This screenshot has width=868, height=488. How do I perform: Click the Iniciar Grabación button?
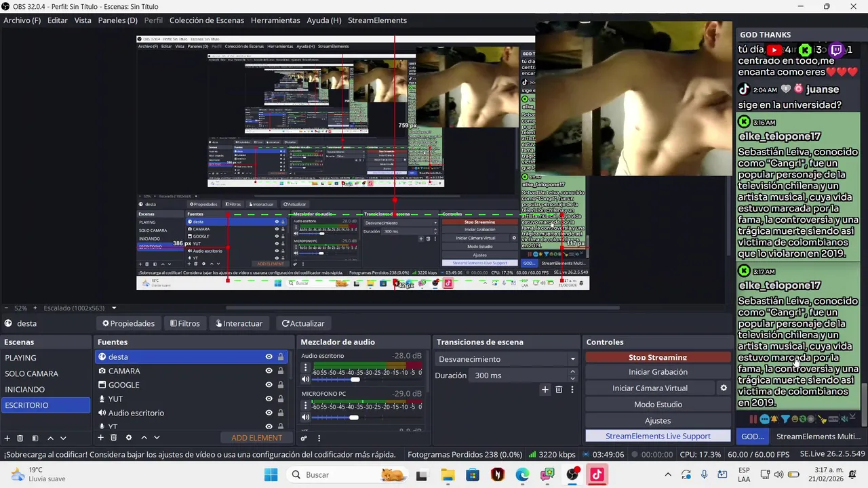click(x=658, y=372)
